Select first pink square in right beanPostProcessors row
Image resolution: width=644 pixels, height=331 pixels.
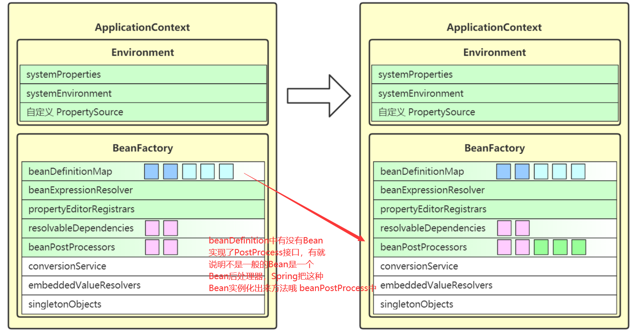(505, 247)
